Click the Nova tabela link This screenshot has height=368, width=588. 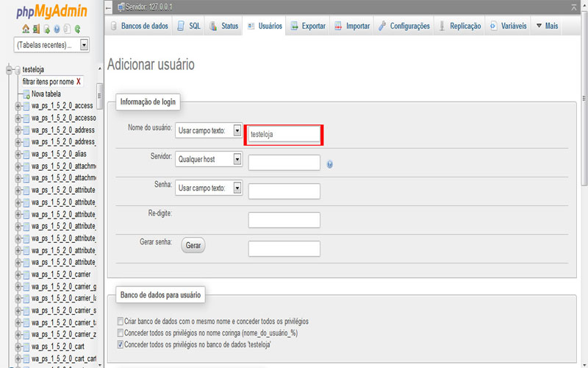click(46, 94)
